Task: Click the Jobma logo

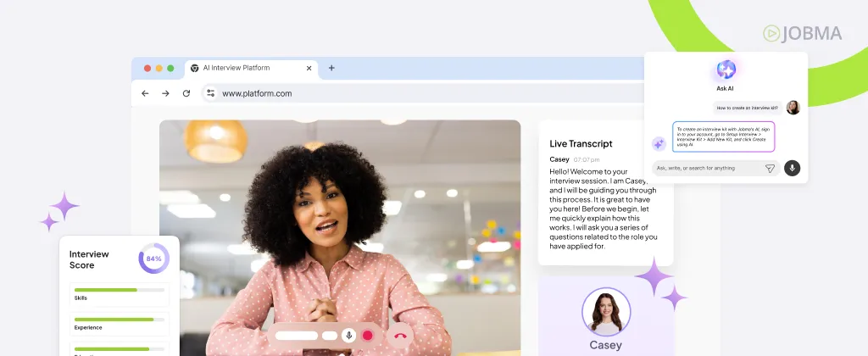Action: (x=802, y=34)
